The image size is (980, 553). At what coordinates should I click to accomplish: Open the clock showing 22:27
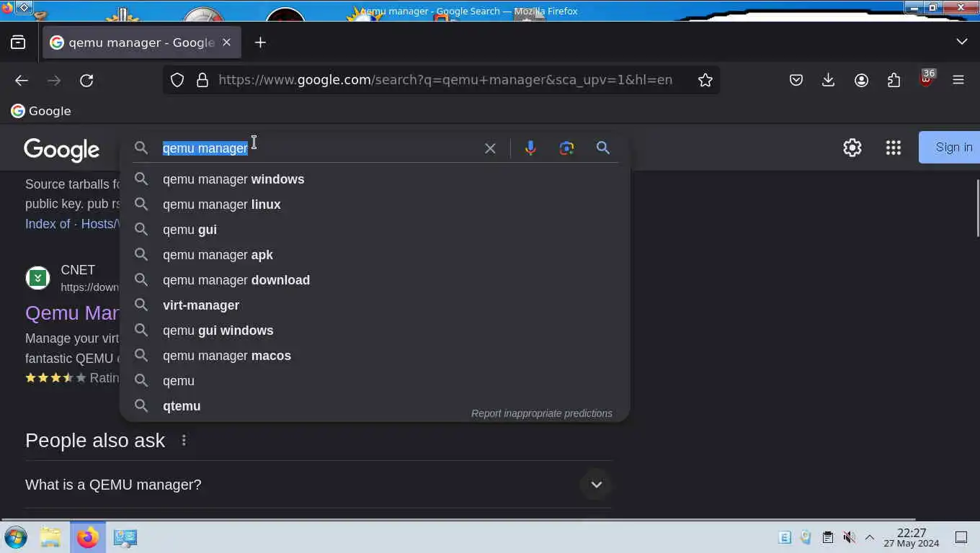(912, 537)
